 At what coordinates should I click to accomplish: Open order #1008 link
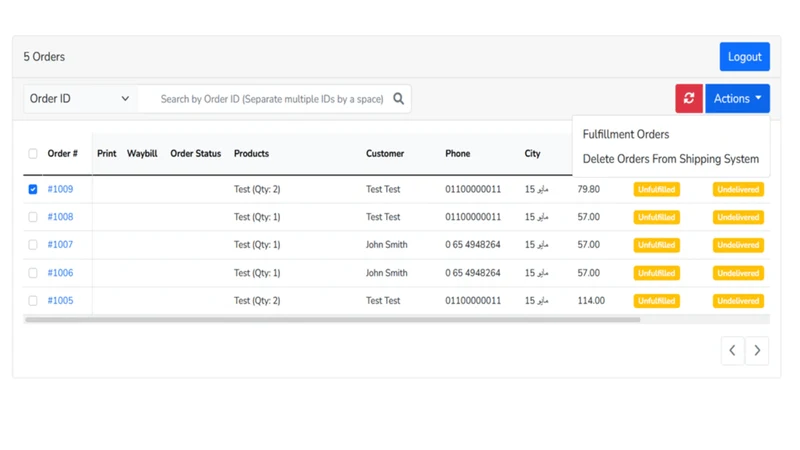coord(60,217)
